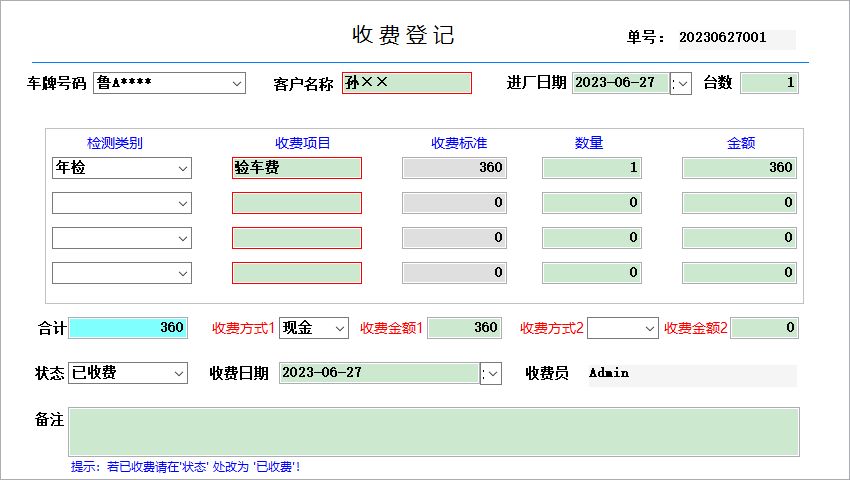The image size is (850, 480).
Task: Open the fourth row 检测类别 dropdown
Action: (x=122, y=273)
